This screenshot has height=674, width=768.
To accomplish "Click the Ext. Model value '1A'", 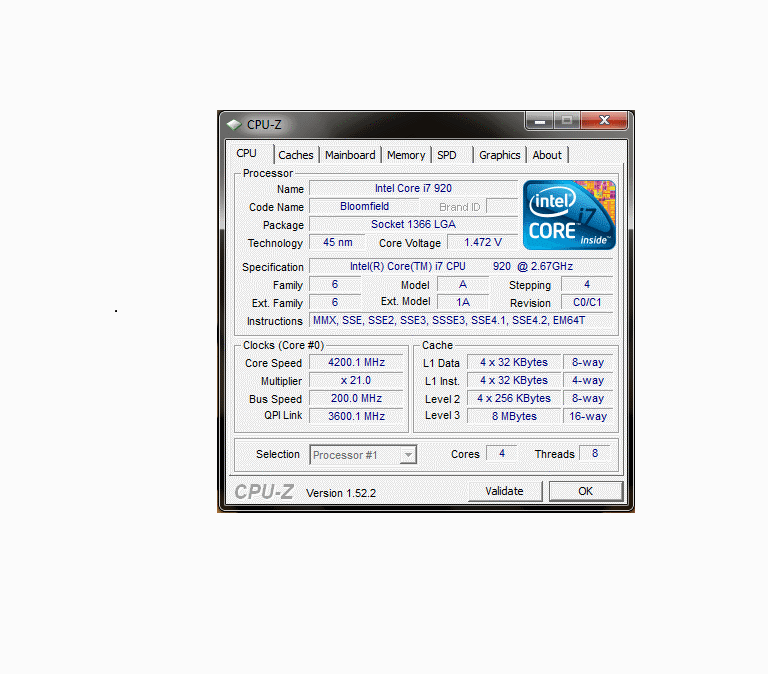I will pos(463,303).
